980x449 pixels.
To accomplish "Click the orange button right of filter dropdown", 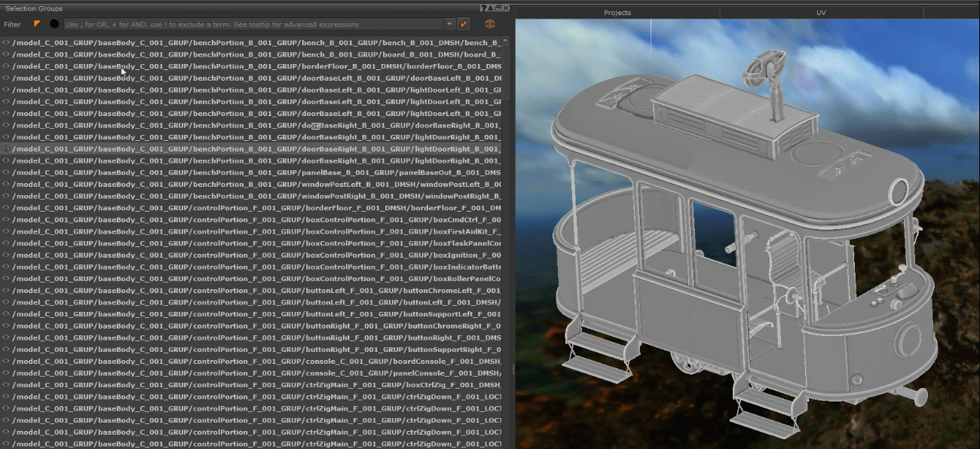I will [x=464, y=24].
